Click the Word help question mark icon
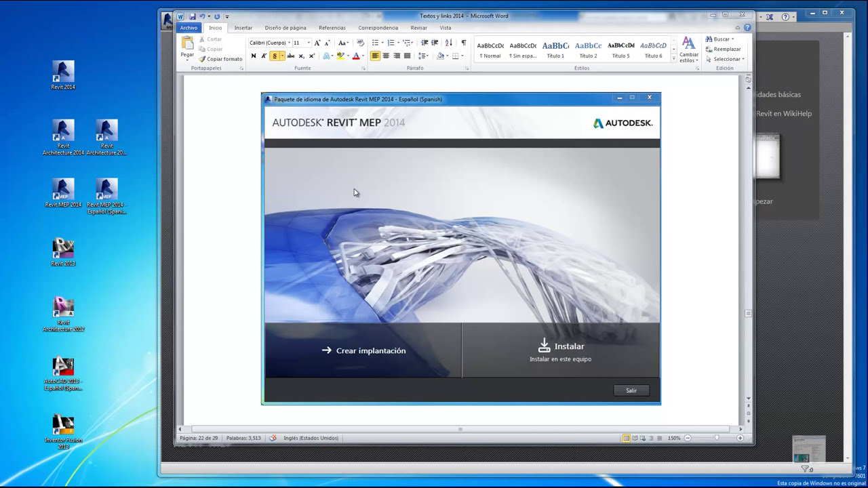The height and width of the screenshot is (488, 868). pyautogui.click(x=747, y=28)
